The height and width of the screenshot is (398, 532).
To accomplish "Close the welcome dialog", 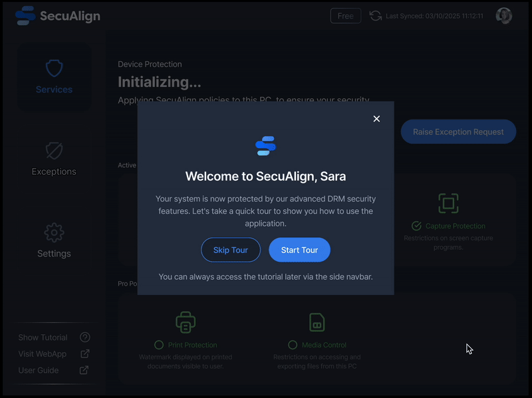I will click(376, 119).
